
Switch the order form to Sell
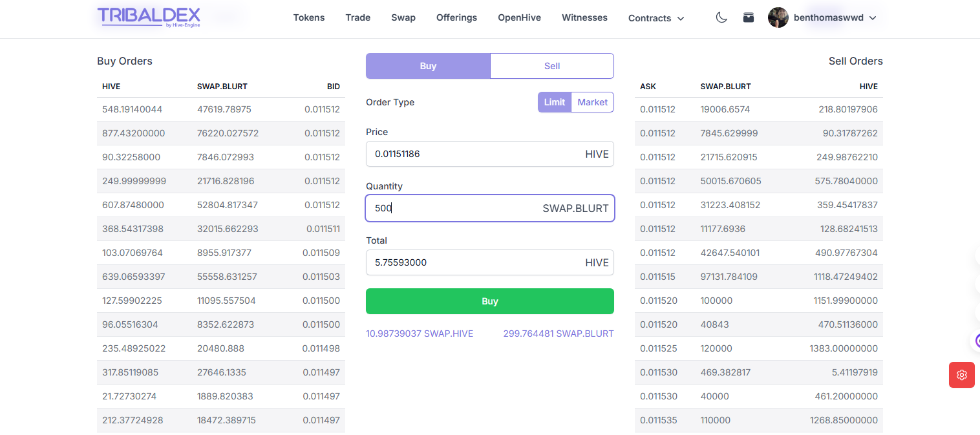[x=551, y=66]
